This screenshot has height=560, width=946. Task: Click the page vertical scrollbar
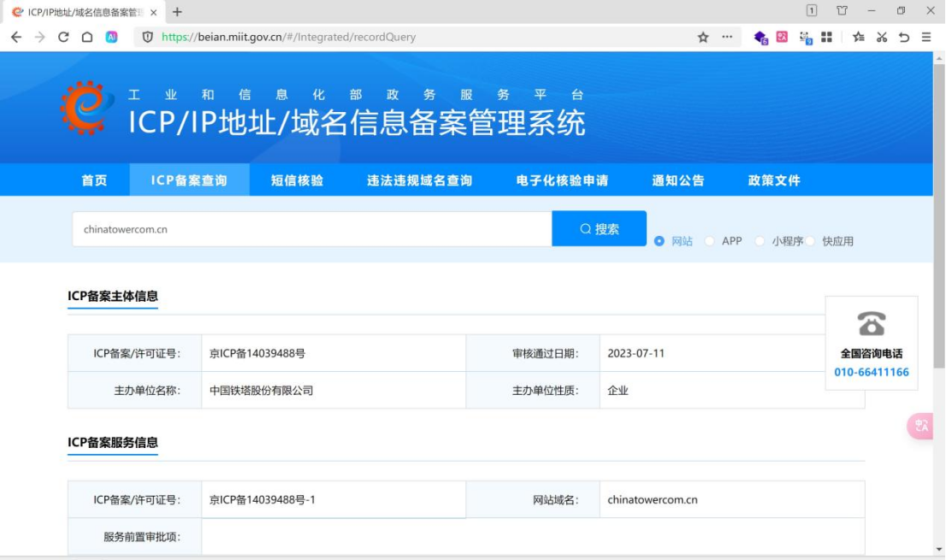tap(939, 215)
